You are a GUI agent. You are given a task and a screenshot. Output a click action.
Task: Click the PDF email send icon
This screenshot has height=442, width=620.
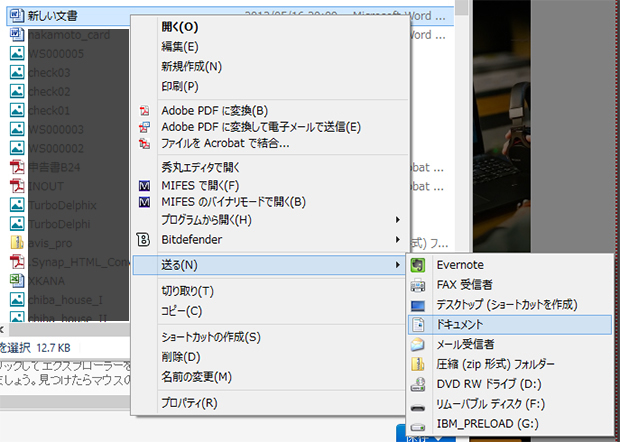(144, 127)
